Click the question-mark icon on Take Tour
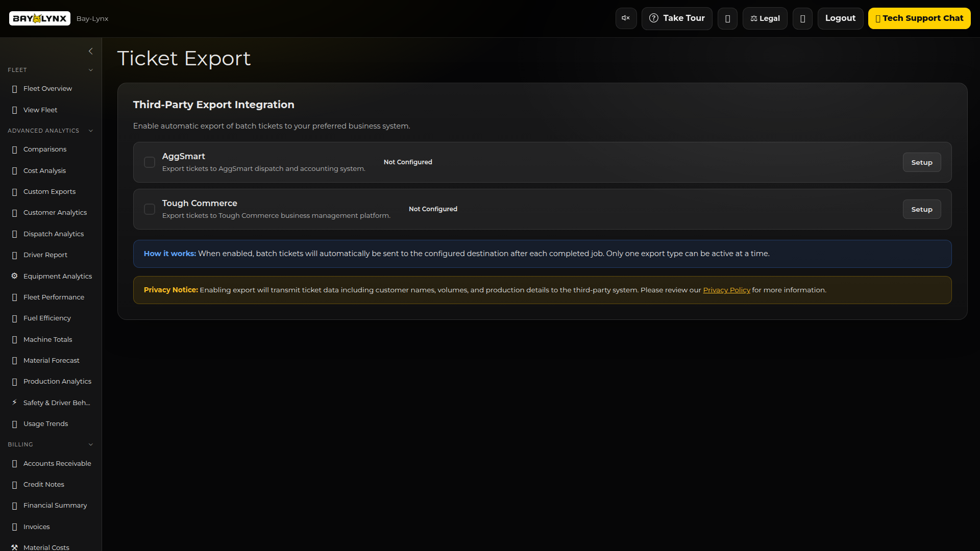Screen dimensions: 980x551 pos(654,18)
